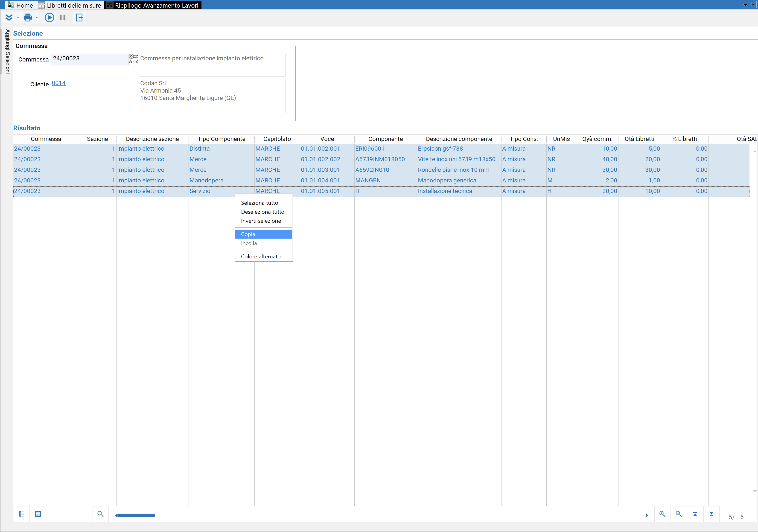
Task: Run the query with the play button
Action: (50, 18)
